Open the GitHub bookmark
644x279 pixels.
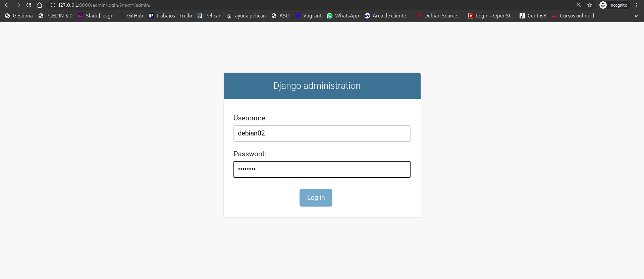pos(131,16)
